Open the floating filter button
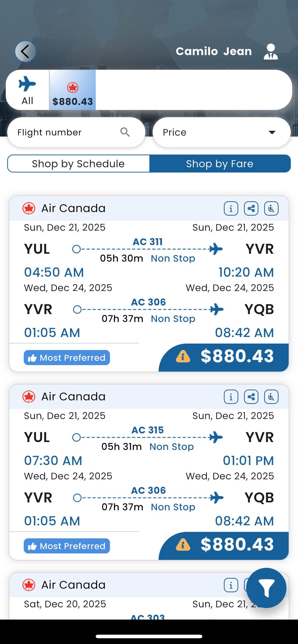 (x=266, y=588)
